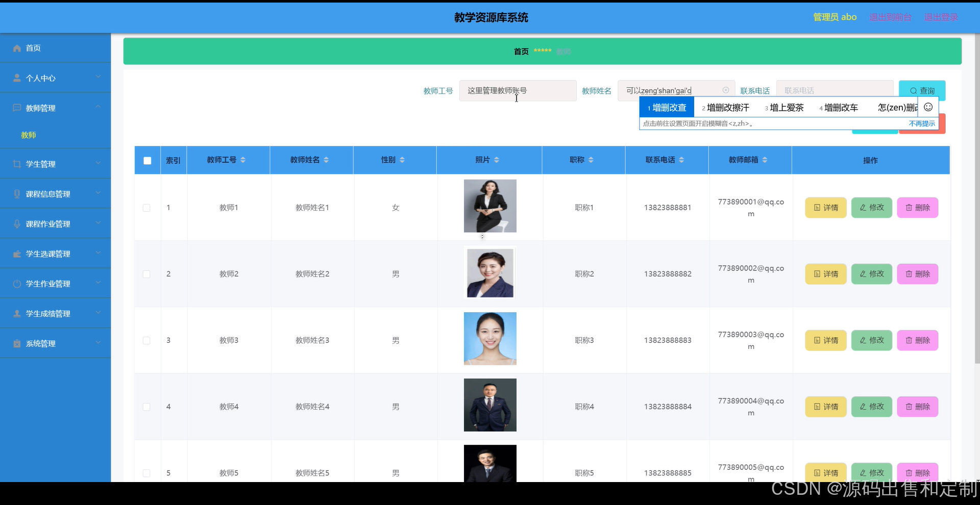Sort the table by 性别 arrows

[402, 160]
